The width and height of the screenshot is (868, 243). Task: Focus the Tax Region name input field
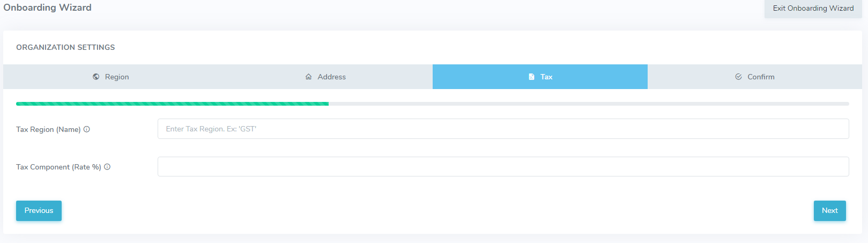(x=503, y=129)
